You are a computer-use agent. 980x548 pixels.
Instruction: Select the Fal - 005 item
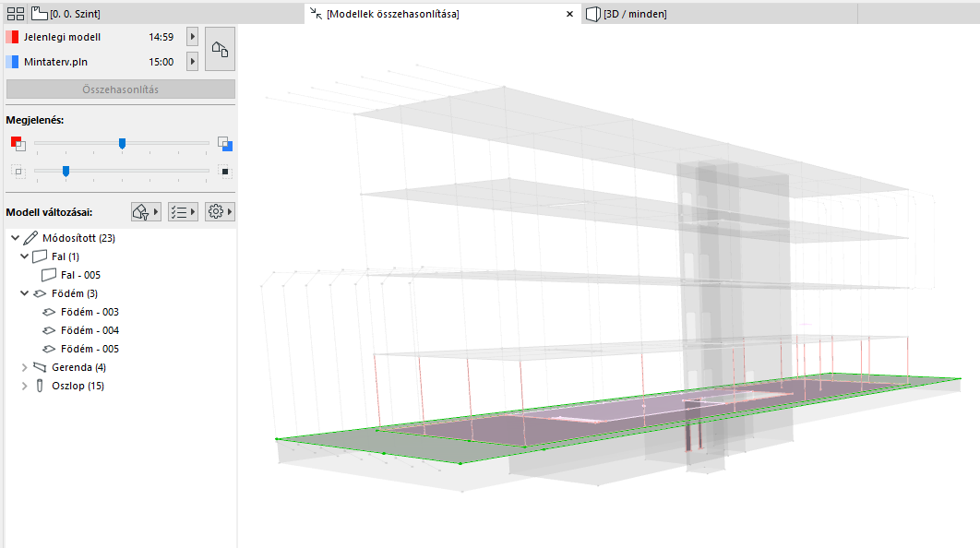[x=80, y=275]
